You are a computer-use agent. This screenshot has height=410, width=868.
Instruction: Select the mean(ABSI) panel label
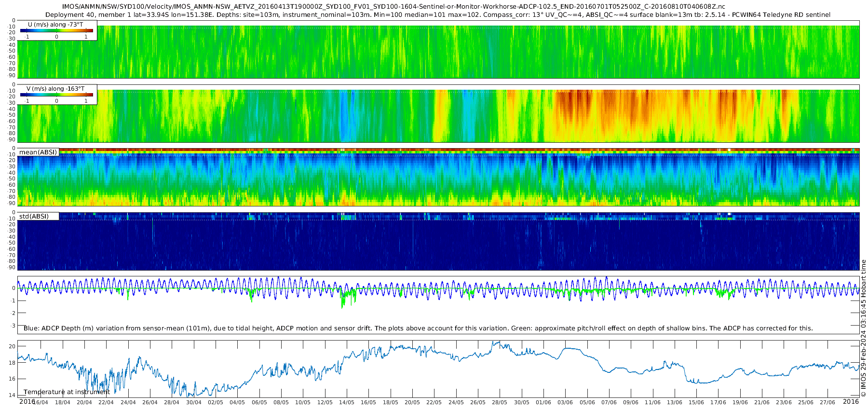[x=38, y=152]
